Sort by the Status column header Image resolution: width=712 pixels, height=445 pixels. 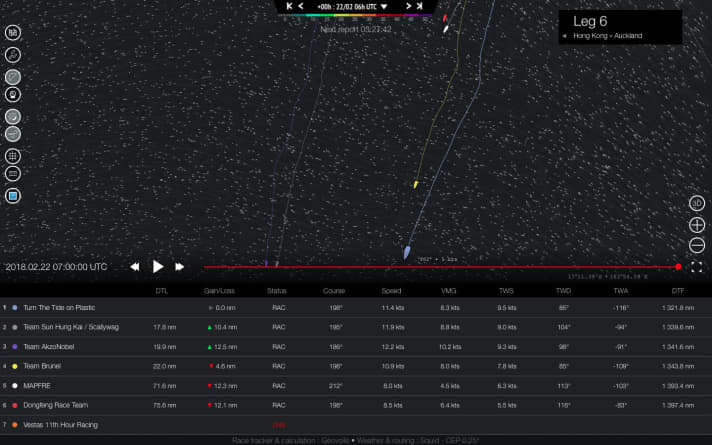pos(277,291)
